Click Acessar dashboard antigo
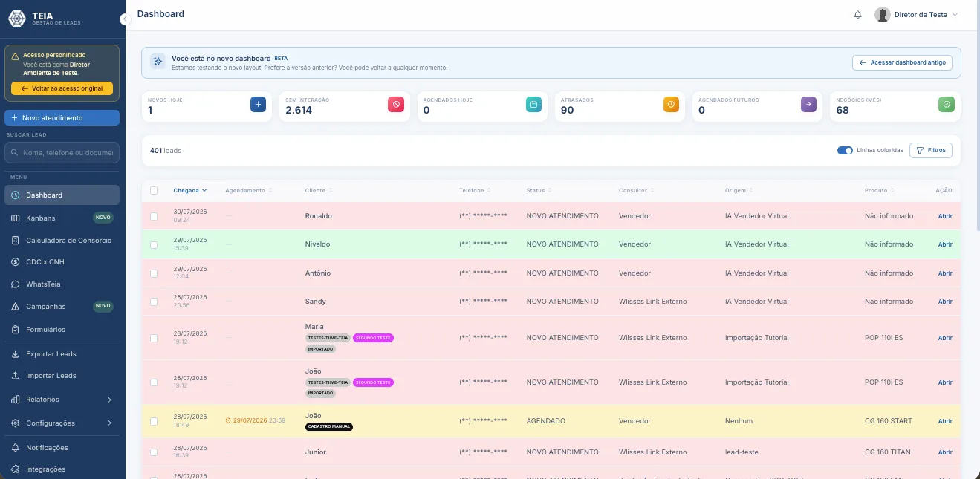 [902, 63]
